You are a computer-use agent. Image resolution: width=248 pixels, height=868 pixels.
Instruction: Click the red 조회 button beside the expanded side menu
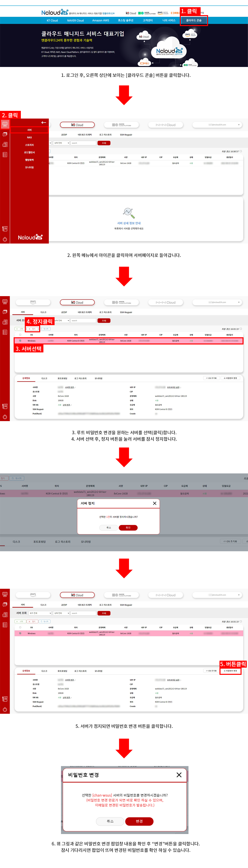click(x=104, y=143)
